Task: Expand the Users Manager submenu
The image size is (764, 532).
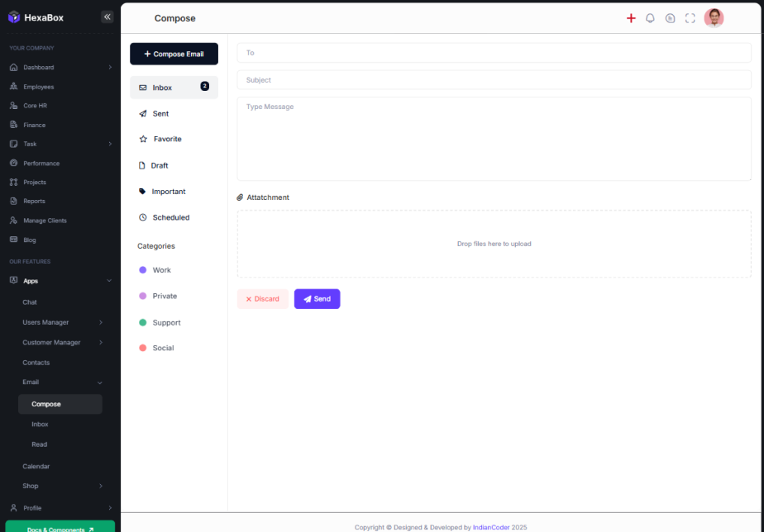Action: [61, 322]
